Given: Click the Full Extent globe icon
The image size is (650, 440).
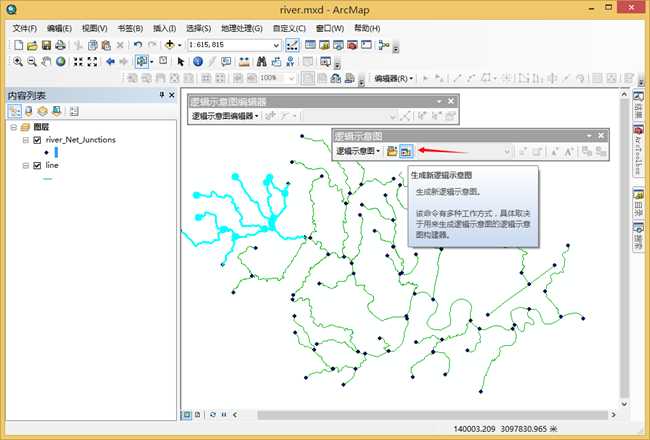Looking at the screenshot, I should click(60, 61).
